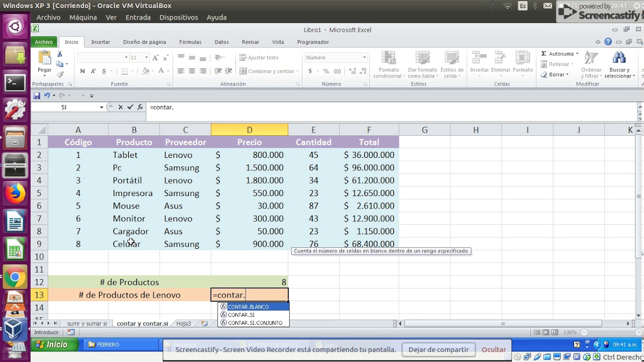
Task: Toggle underline S formatting
Action: pos(104,71)
